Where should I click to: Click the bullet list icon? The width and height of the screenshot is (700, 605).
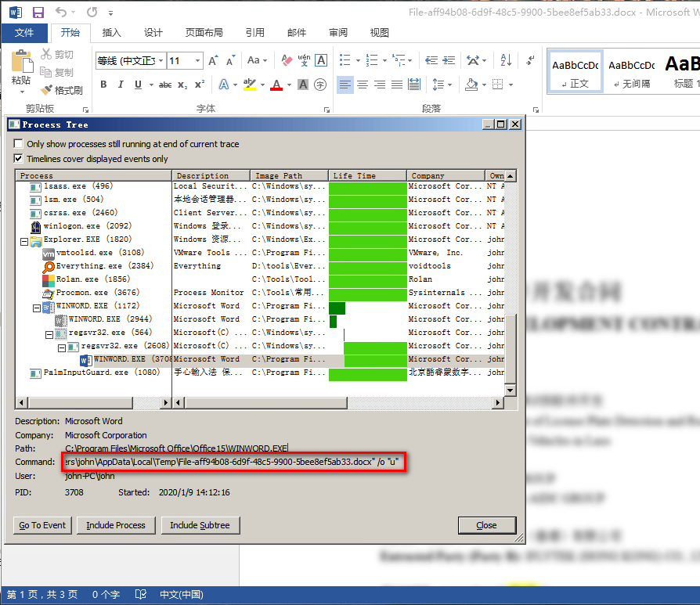click(345, 60)
